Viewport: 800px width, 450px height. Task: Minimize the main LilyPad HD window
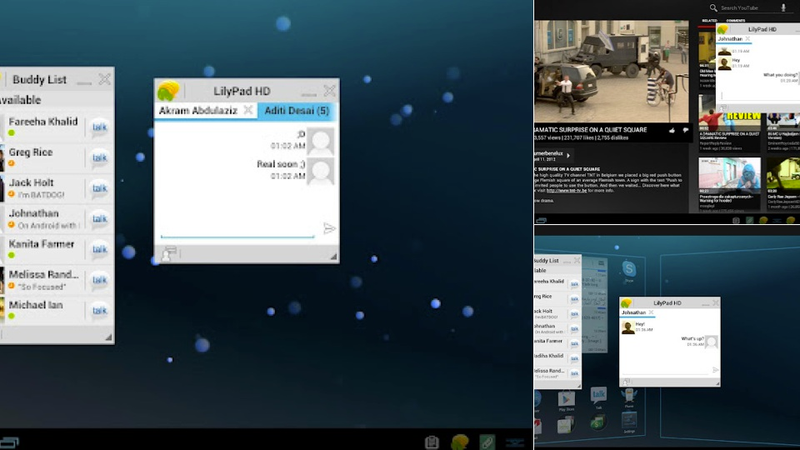(309, 94)
